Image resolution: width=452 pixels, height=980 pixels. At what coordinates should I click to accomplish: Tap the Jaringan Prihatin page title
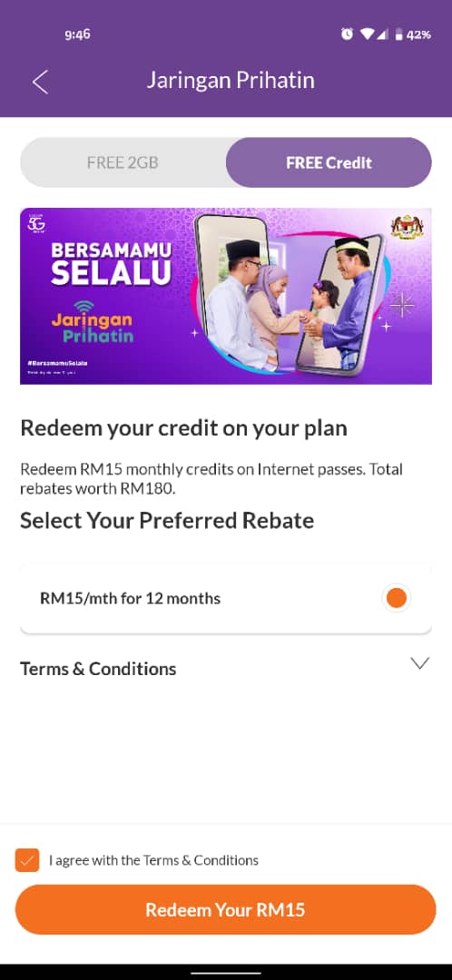[231, 81]
